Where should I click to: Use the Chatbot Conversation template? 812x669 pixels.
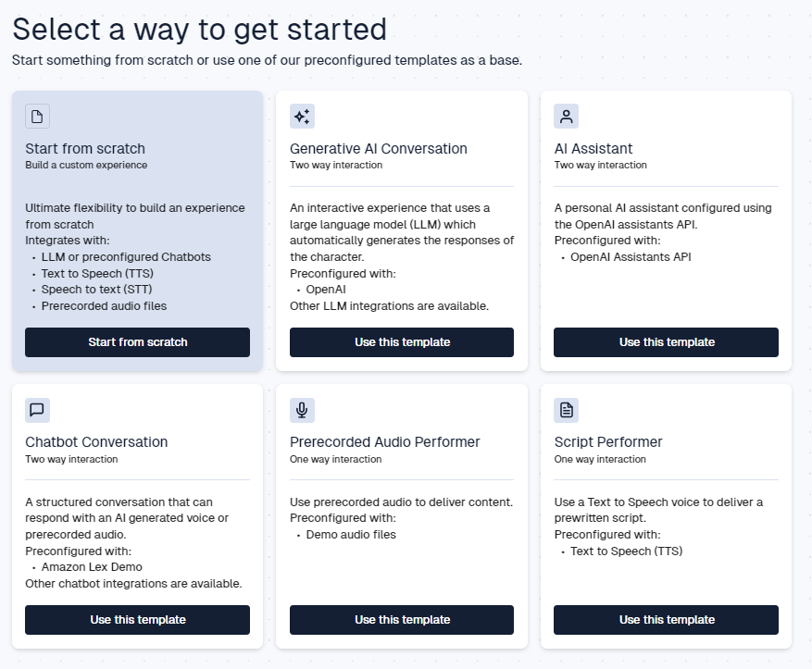pyautogui.click(x=137, y=620)
